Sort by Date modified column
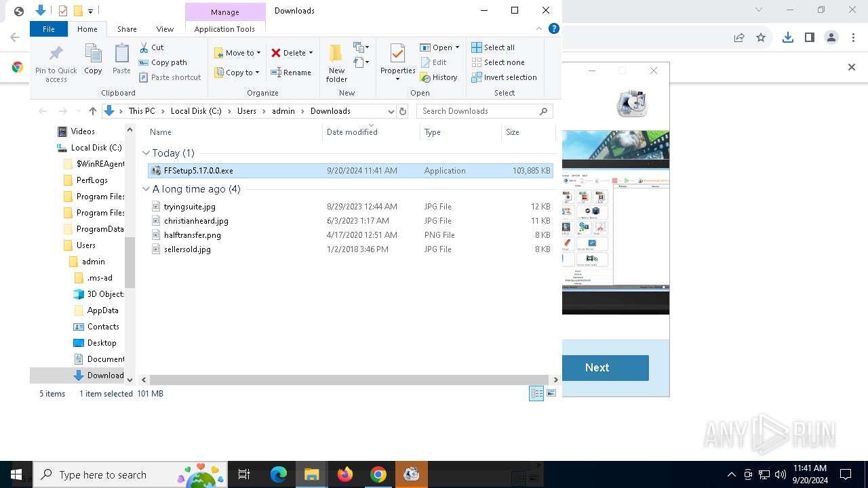The height and width of the screenshot is (488, 868). point(371,132)
